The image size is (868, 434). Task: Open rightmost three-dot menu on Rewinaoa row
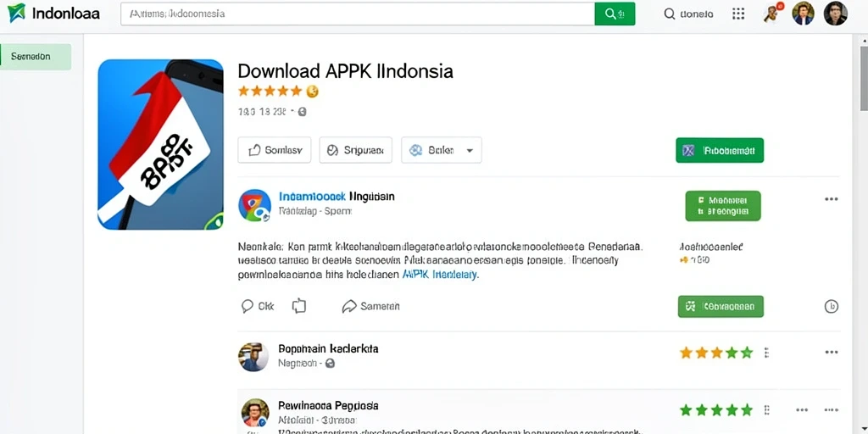click(x=831, y=410)
